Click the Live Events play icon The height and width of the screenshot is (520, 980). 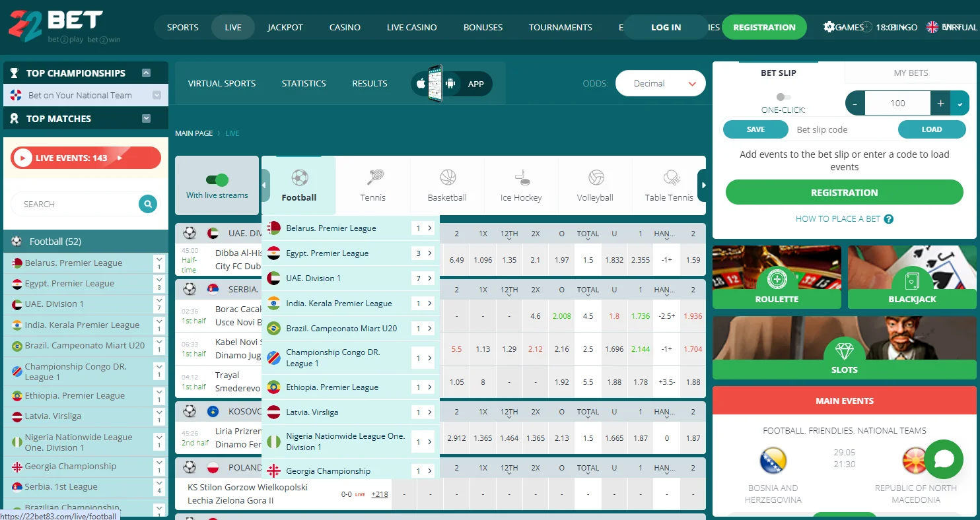[x=22, y=158]
